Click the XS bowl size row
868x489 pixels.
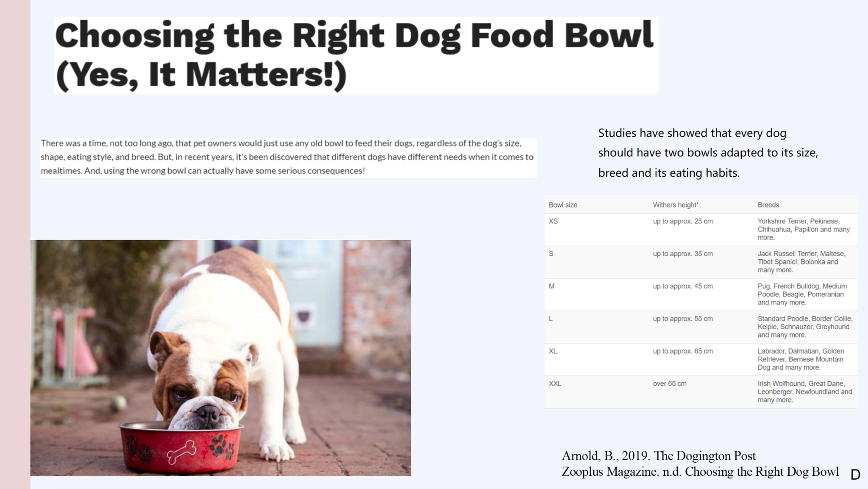click(701, 229)
